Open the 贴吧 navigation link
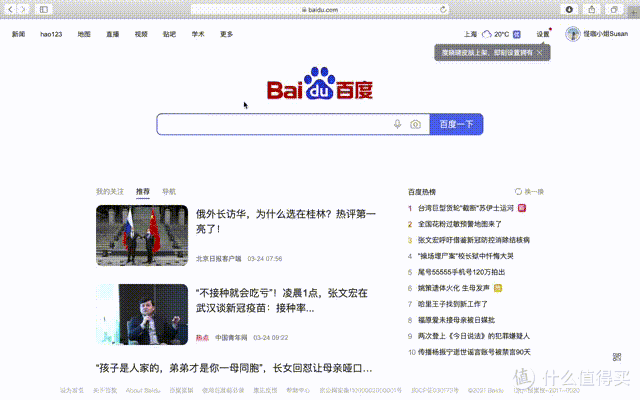Viewport: 640px width, 400px height. tap(169, 34)
